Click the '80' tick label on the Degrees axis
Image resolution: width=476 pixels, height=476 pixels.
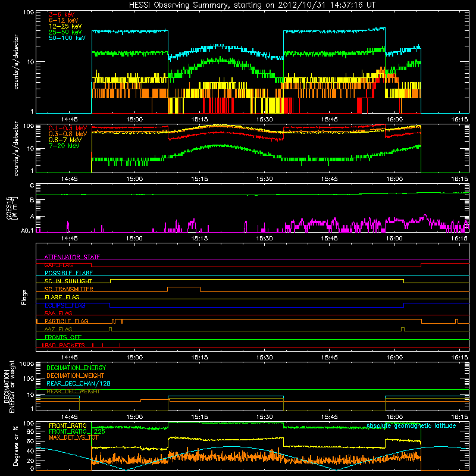click(30, 431)
